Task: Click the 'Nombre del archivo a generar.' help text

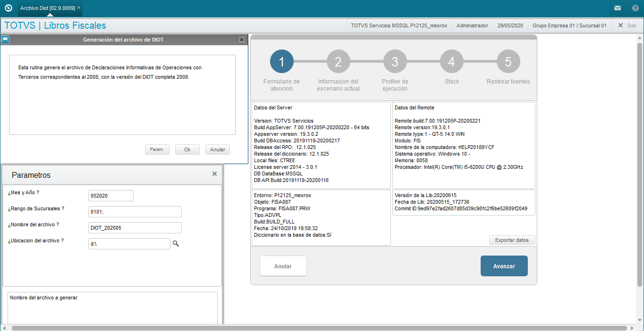Action: (44, 298)
